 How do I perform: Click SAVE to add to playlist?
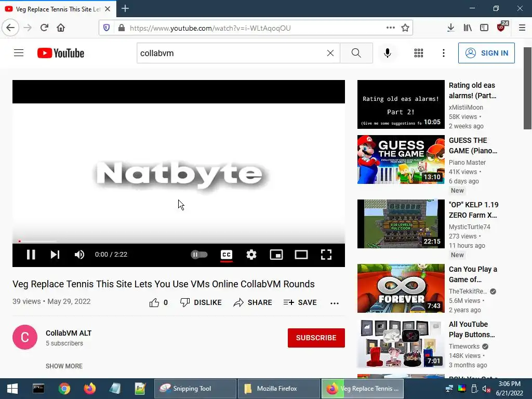(300, 302)
